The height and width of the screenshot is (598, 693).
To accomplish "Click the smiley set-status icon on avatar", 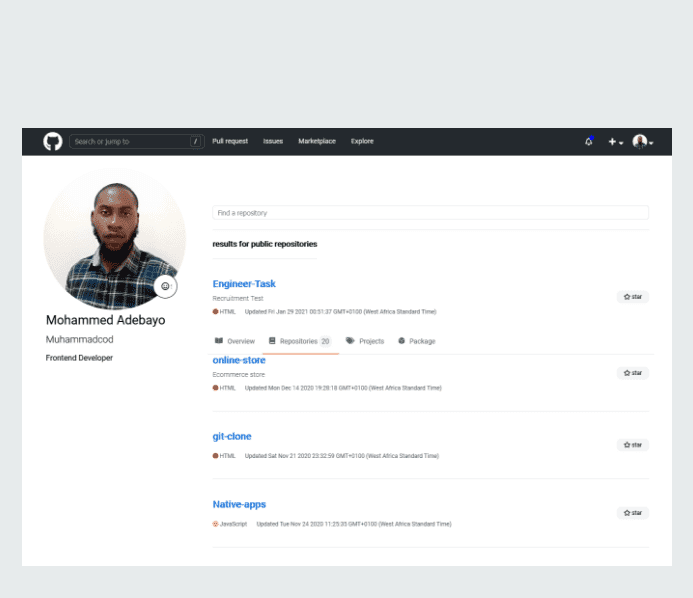I will click(165, 286).
